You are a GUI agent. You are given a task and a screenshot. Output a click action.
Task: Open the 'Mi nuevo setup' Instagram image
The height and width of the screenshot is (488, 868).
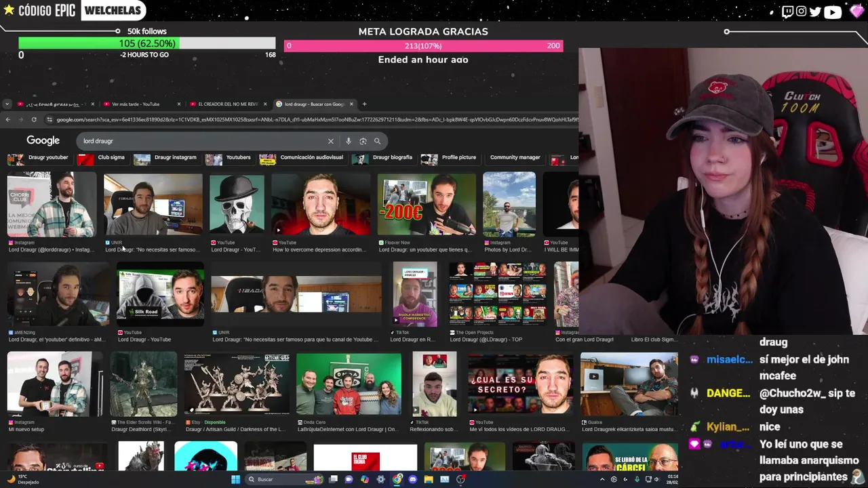(x=55, y=384)
